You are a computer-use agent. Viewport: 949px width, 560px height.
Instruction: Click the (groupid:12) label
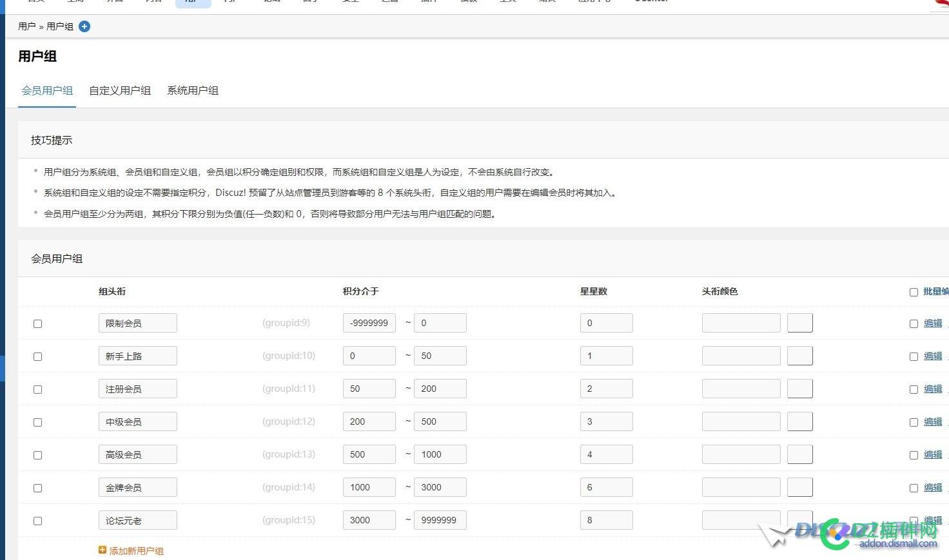click(x=289, y=421)
